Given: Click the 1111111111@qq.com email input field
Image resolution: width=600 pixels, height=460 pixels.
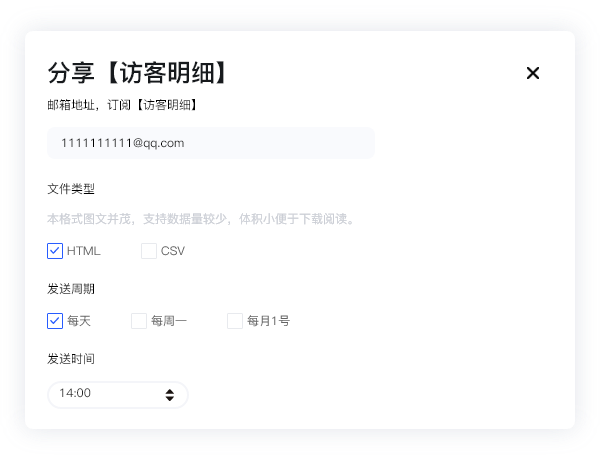Looking at the screenshot, I should point(211,143).
